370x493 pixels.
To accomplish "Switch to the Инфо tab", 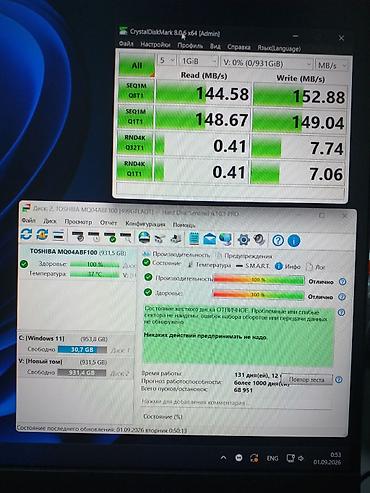I will click(x=288, y=266).
